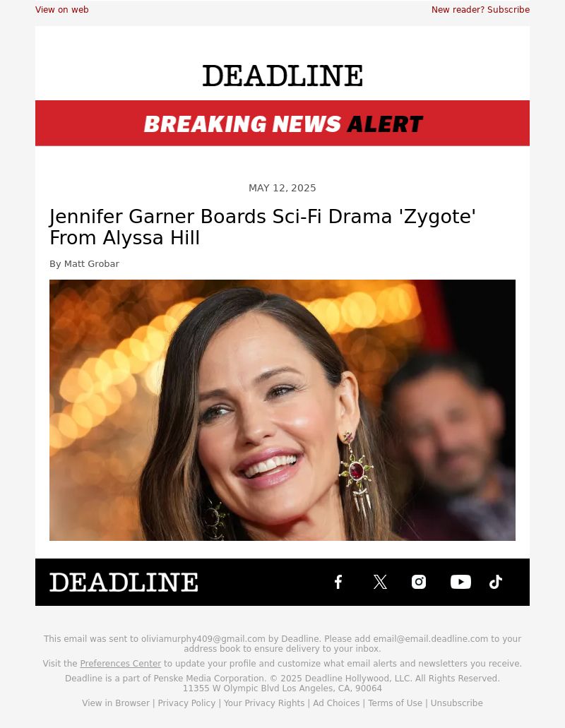Open Deadline's TikTok icon
This screenshot has width=565, height=728.
(x=496, y=582)
